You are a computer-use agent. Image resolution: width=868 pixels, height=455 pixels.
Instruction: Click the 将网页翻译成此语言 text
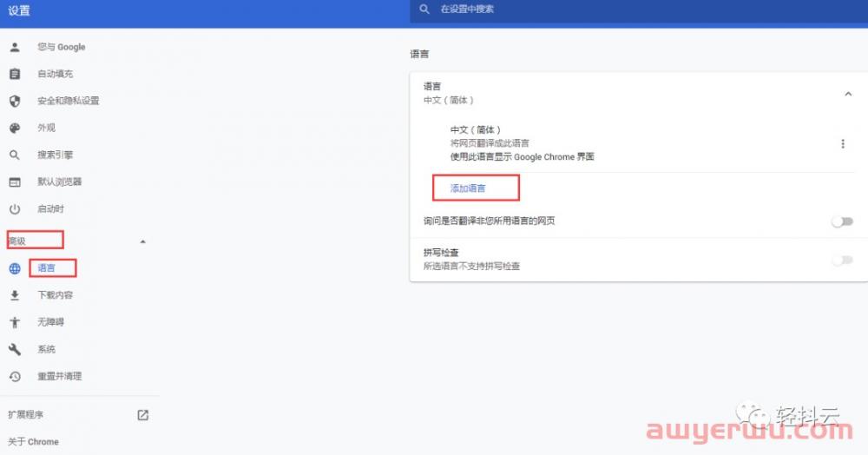coord(490,142)
